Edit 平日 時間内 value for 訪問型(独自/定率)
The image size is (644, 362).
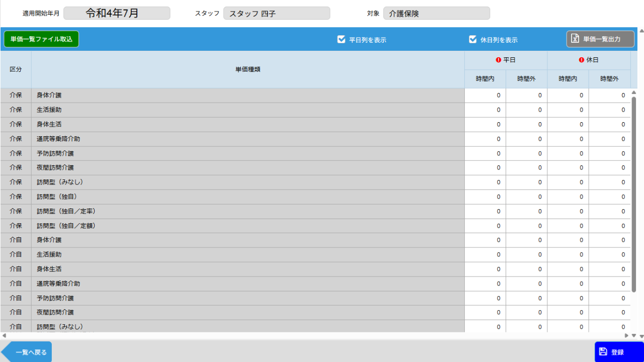point(485,212)
